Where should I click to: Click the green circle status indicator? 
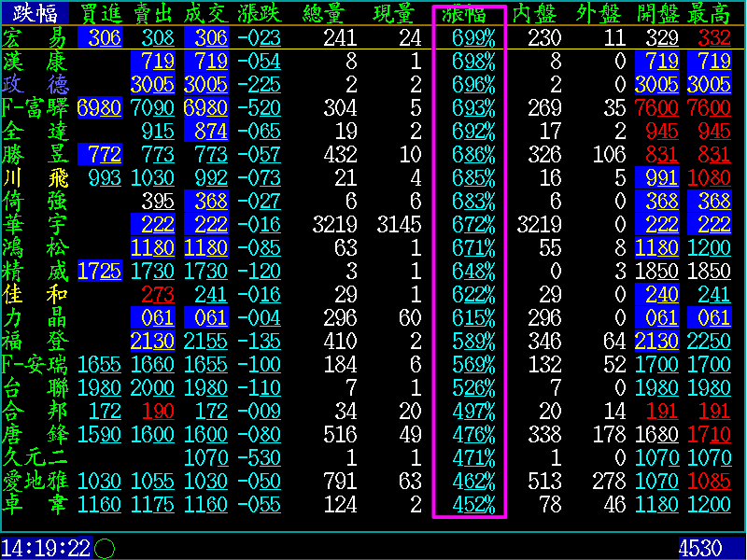point(105,548)
